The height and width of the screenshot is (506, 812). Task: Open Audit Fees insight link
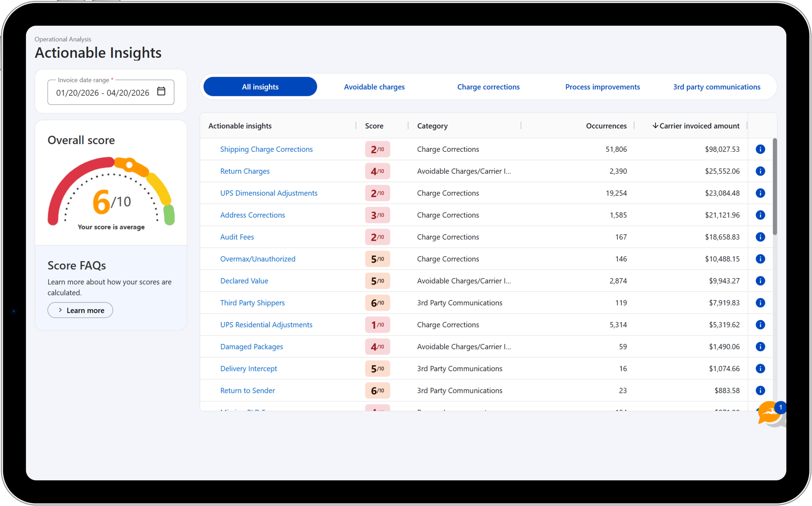tap(237, 237)
